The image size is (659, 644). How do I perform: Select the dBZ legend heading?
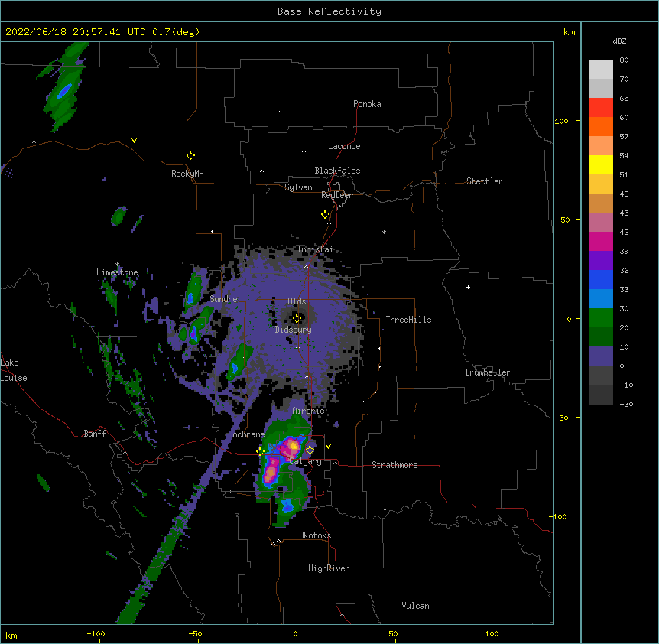(x=619, y=41)
